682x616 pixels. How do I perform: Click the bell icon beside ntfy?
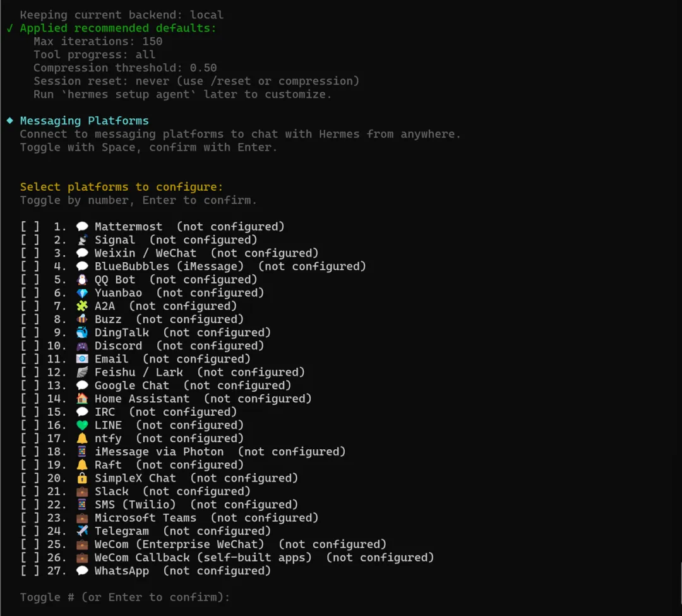tap(81, 438)
